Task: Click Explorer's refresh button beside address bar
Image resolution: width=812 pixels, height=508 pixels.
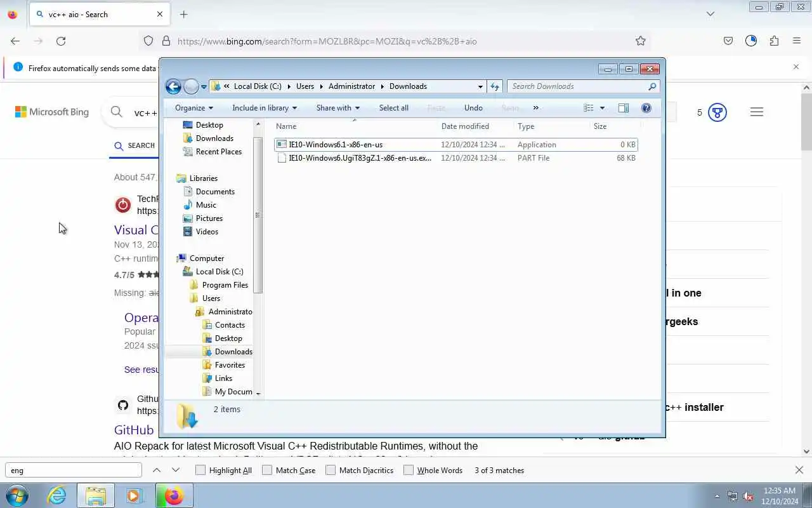Action: (x=495, y=86)
